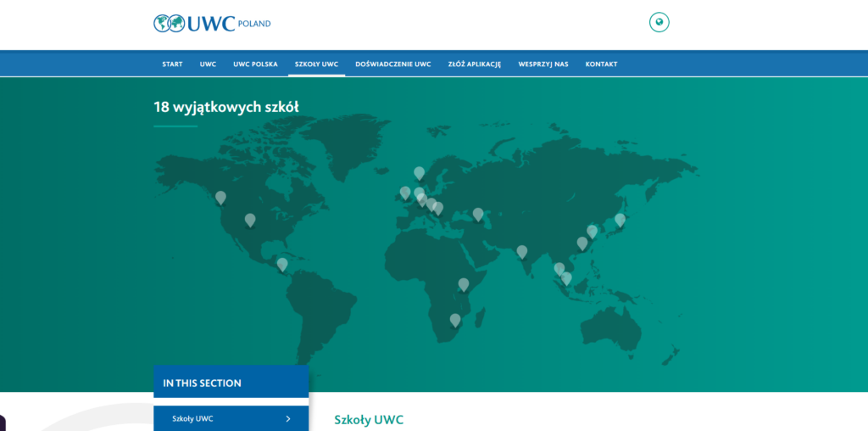Select the map pin in the southwestern United States

(x=250, y=221)
